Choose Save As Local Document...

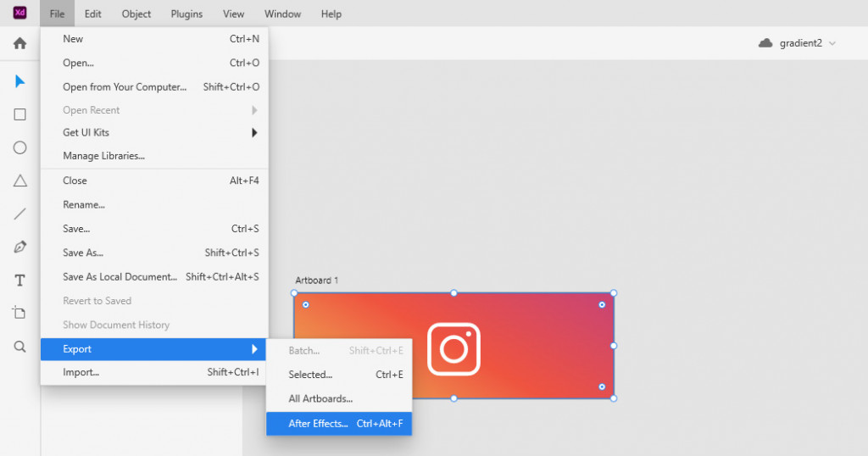(154, 276)
